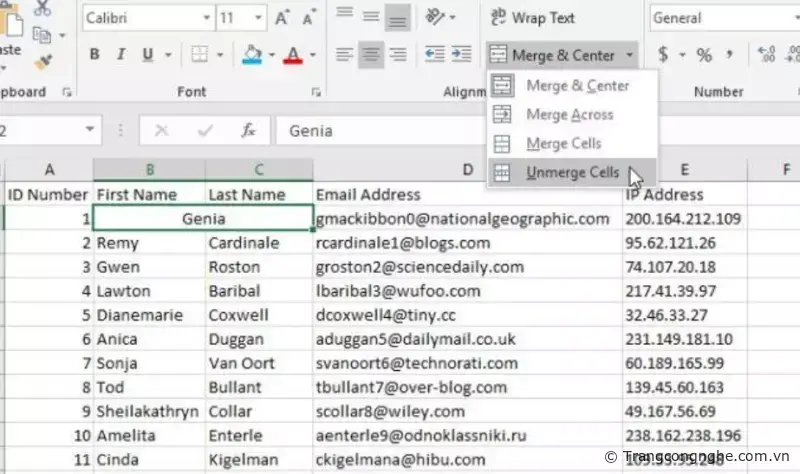Screen dimensions: 800x474
Task: Click the Increase Font Size icon
Action: pos(282,18)
